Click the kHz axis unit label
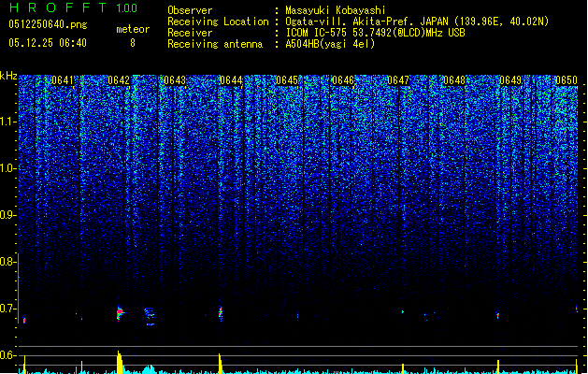This screenshot has height=374, width=588. click(8, 76)
